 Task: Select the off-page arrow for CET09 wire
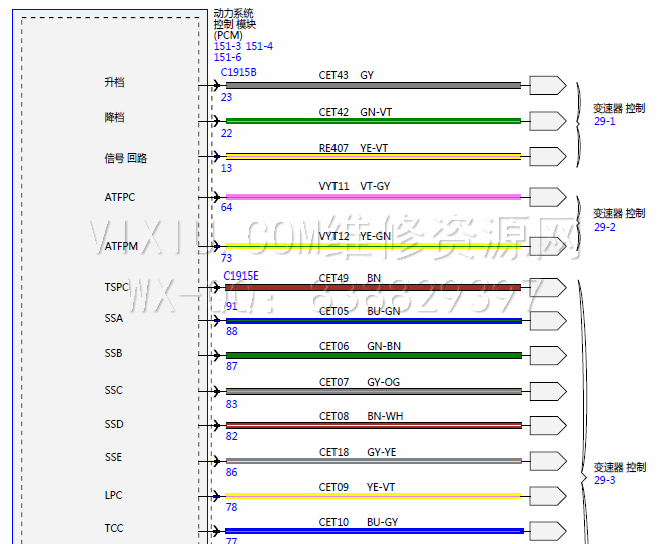pyautogui.click(x=547, y=496)
